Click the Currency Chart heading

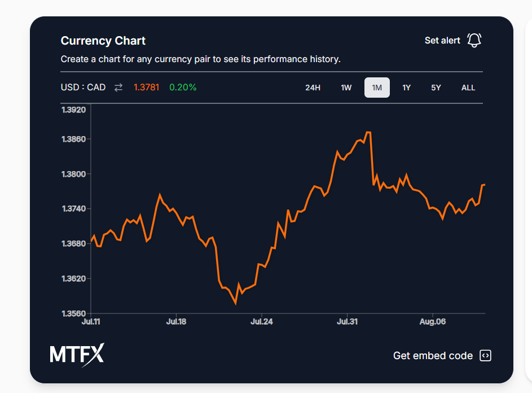click(x=103, y=41)
